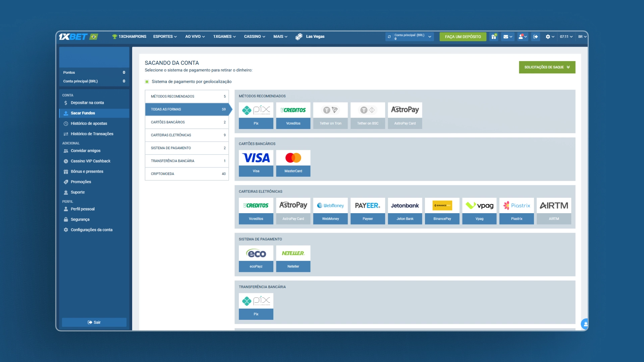Open the messages envelope dropdown
Screen dimensions: 644x362
point(508,37)
